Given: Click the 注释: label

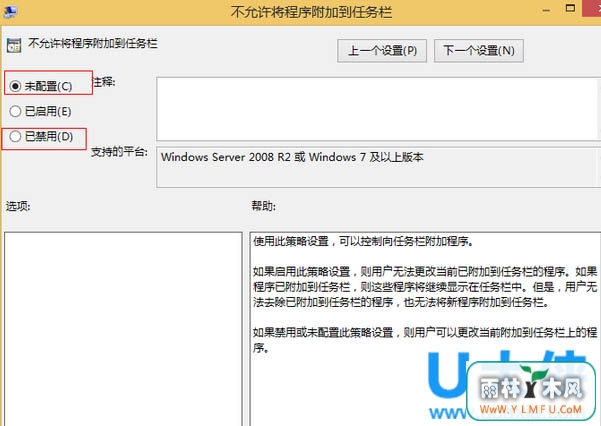Looking at the screenshot, I should point(104,82).
